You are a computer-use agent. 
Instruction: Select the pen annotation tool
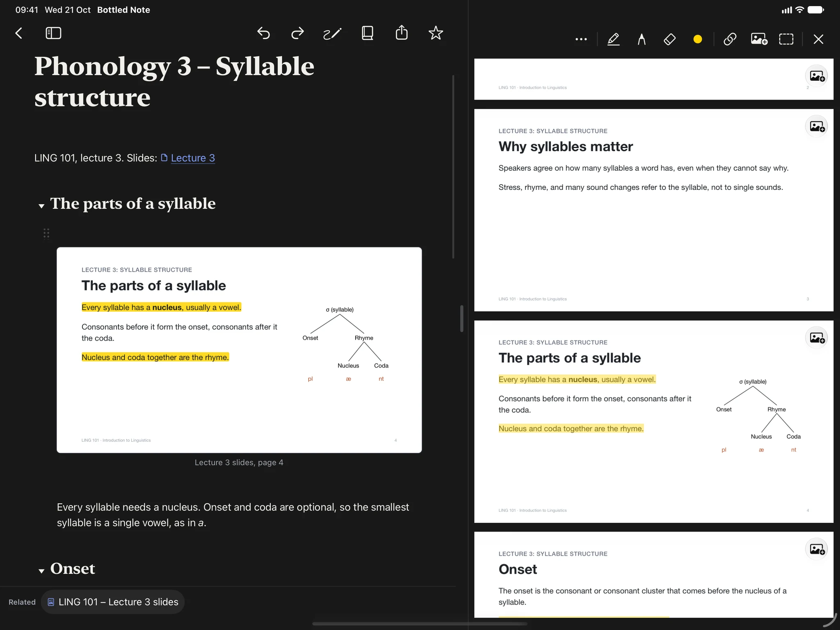(x=641, y=39)
